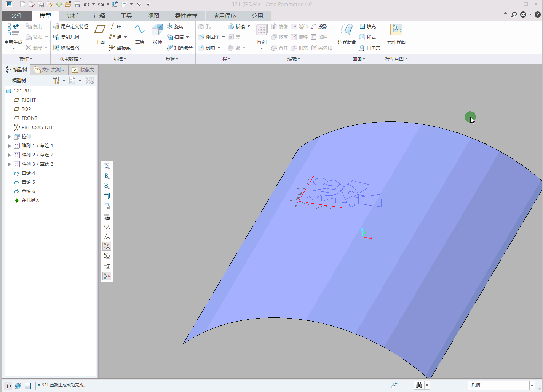Open the Component Interface (元件界面) tool
Screen dimensions: 543x392
click(x=396, y=34)
